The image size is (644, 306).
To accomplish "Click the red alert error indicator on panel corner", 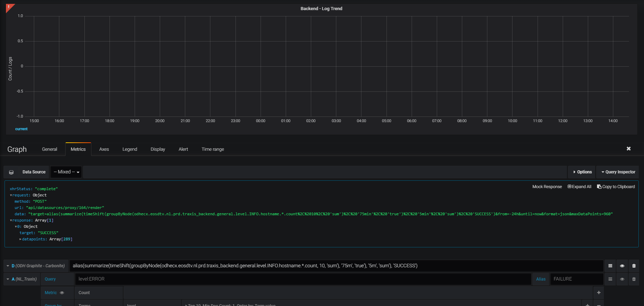I will (x=9, y=7).
